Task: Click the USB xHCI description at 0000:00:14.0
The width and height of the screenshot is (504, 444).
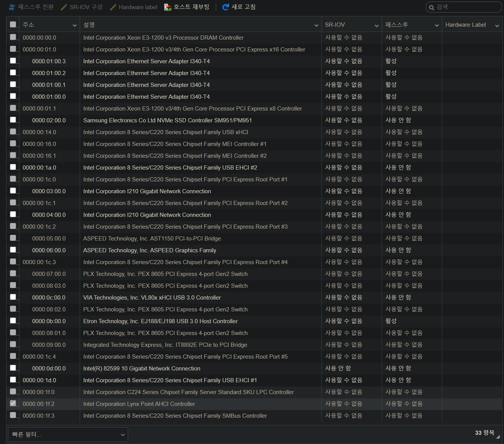Action: point(166,132)
